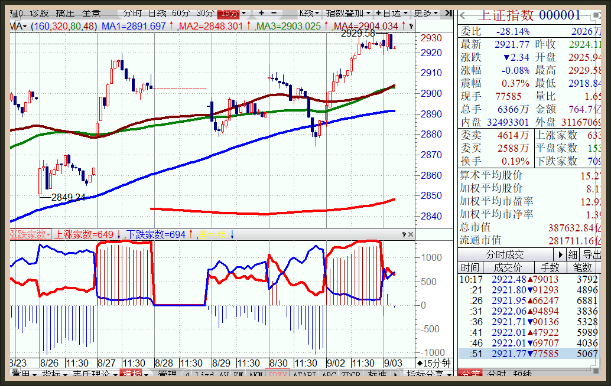Image resolution: width=611 pixels, height=386 pixels.
Task: Click the 9/02 date marker on time axis
Action: click(x=336, y=363)
